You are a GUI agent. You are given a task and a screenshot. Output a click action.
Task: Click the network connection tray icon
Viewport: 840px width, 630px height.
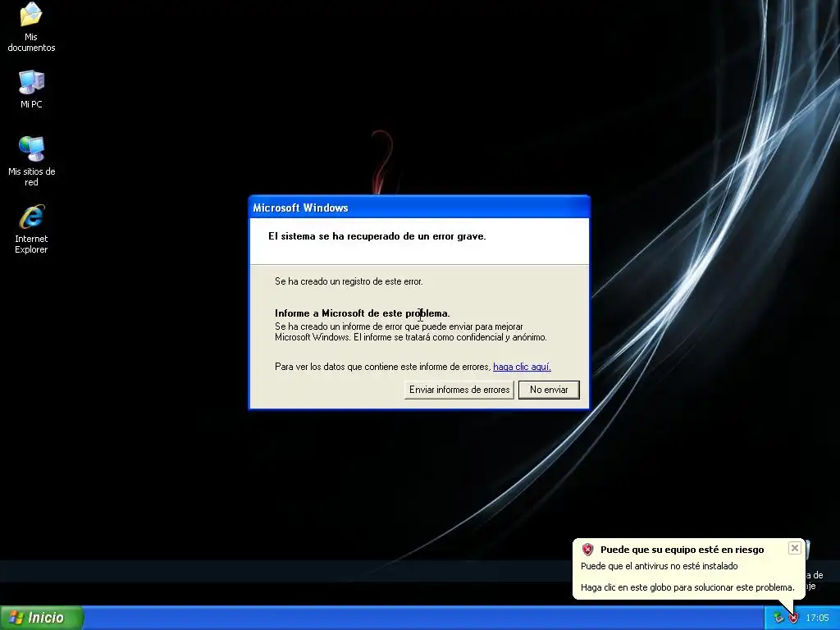click(x=778, y=619)
